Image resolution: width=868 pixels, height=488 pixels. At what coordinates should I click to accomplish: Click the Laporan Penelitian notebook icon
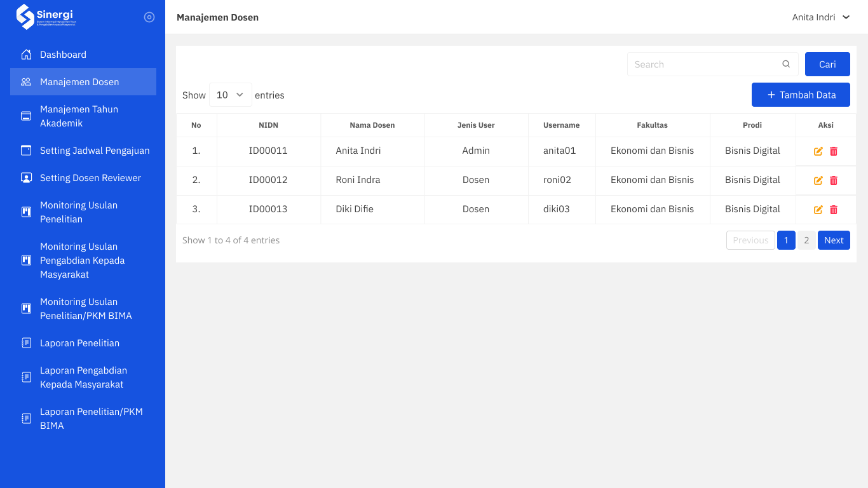coord(26,343)
